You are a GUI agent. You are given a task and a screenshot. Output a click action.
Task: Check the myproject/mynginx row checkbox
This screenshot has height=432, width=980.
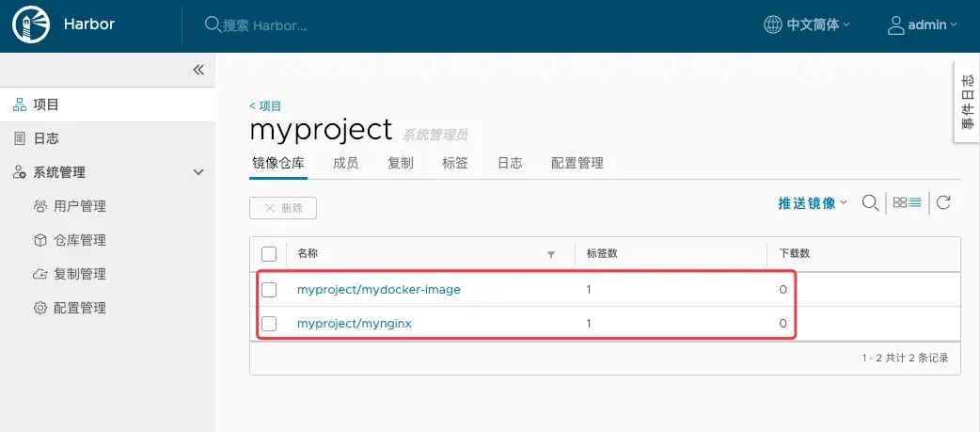point(269,323)
